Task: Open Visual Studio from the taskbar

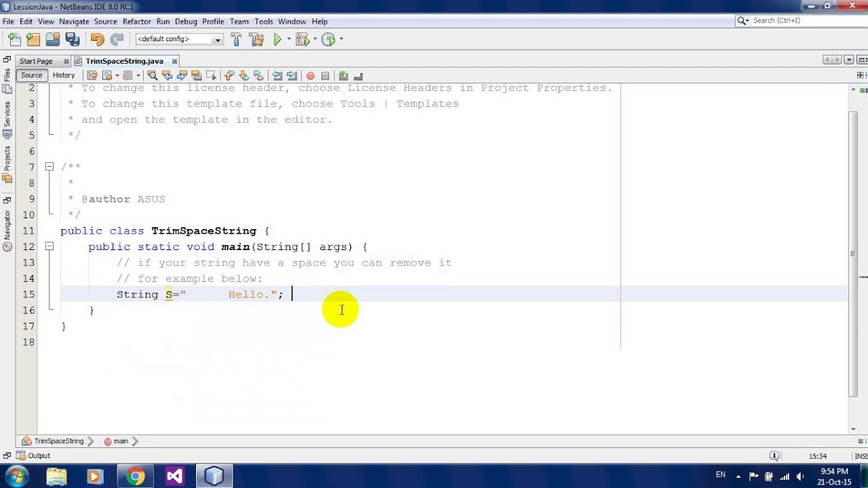Action: (174, 476)
